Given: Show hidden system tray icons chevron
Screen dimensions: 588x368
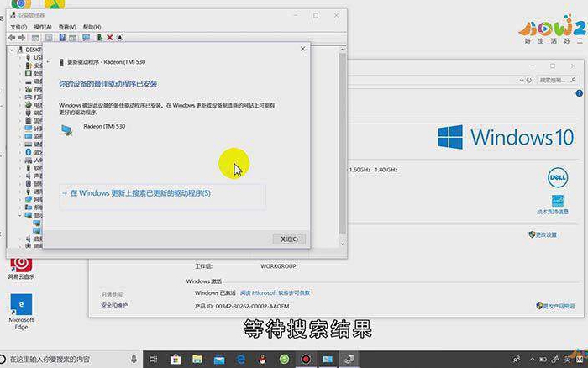Looking at the screenshot, I should coord(532,360).
